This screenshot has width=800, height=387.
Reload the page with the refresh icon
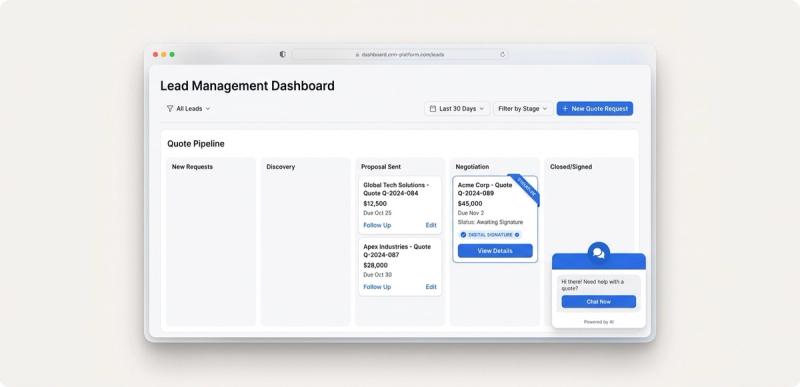click(502, 54)
